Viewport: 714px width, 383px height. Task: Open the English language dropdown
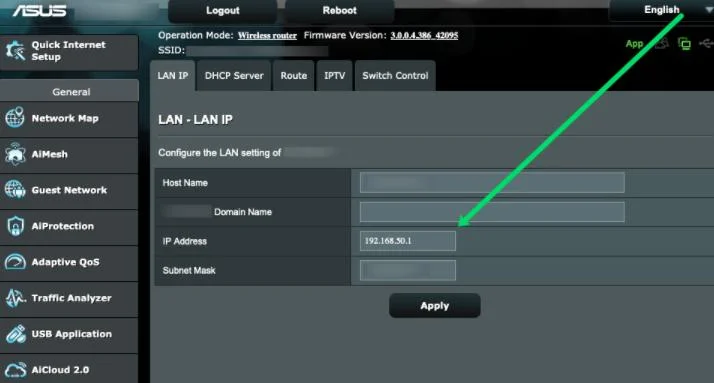coord(662,10)
